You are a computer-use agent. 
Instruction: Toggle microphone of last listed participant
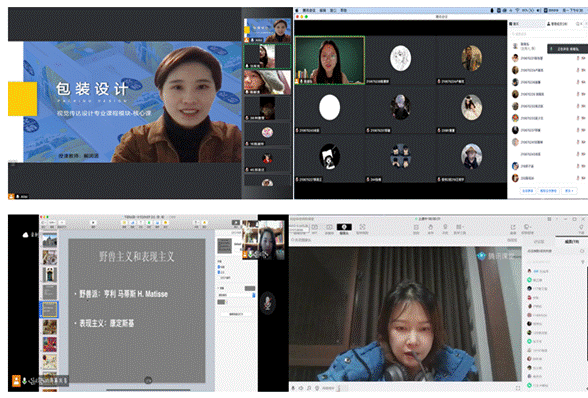578,178
